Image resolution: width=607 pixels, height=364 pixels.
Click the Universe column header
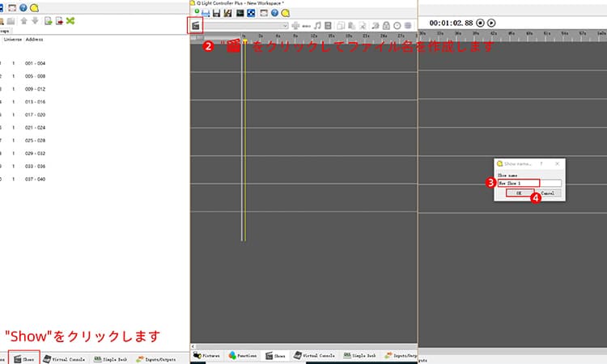13,40
